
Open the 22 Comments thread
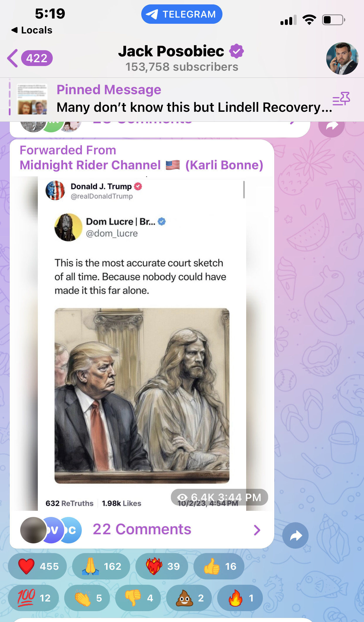[x=142, y=530]
